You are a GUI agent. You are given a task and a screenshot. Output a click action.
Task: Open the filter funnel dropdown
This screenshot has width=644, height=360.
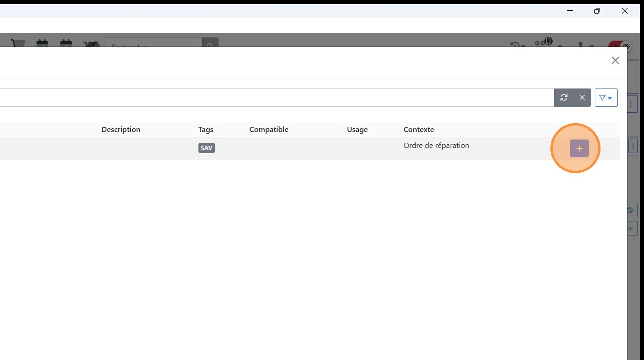pyautogui.click(x=606, y=97)
